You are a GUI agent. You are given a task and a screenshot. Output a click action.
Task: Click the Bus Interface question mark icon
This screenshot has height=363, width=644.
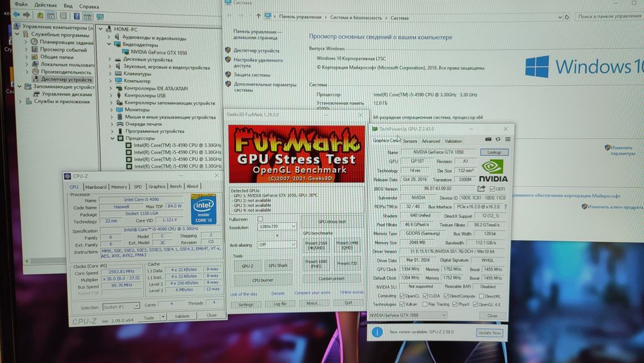[505, 207]
